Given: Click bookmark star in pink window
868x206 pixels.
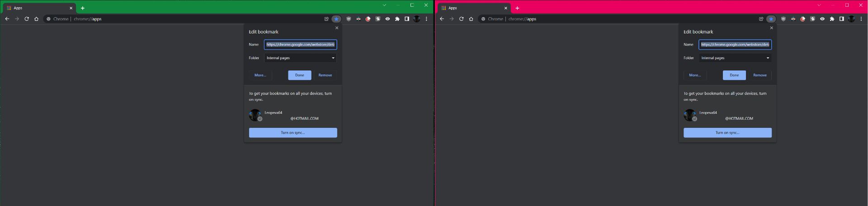Looking at the screenshot, I should 771,19.
